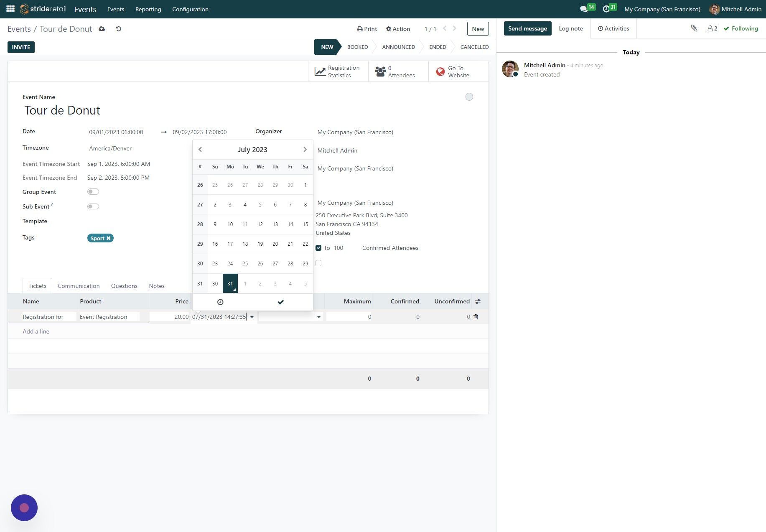Click the cloud save icon next to Tour de Donut
Screen dimensions: 766x532
(x=102, y=29)
